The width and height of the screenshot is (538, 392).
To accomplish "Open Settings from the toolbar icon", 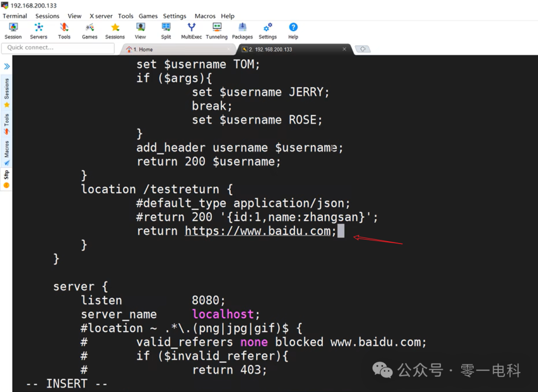I will (x=268, y=30).
